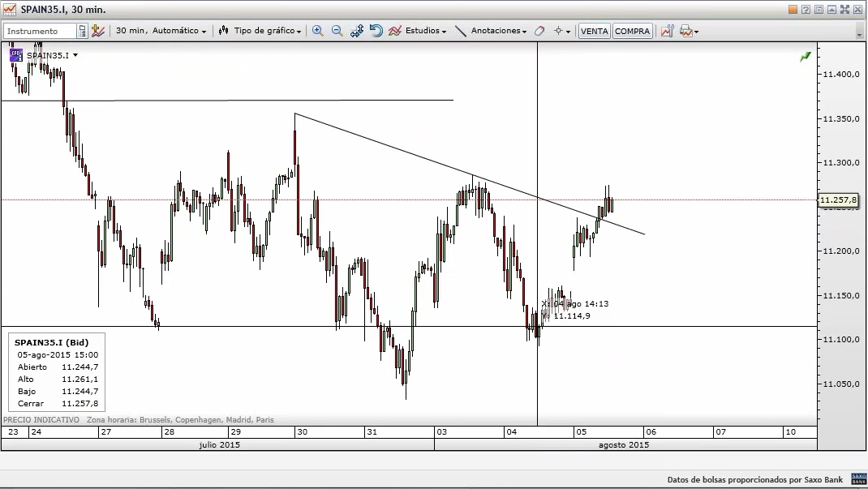Click the Abierto 11.244,7 row in info box

tap(58, 367)
